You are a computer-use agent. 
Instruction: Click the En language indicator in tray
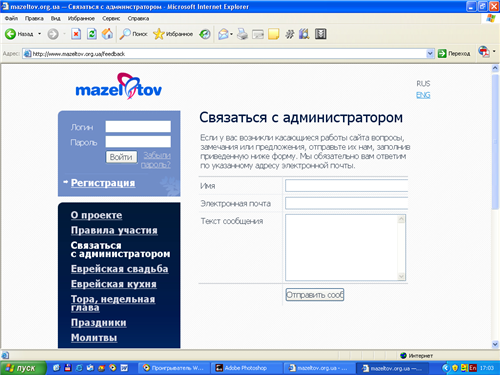pos(473,368)
